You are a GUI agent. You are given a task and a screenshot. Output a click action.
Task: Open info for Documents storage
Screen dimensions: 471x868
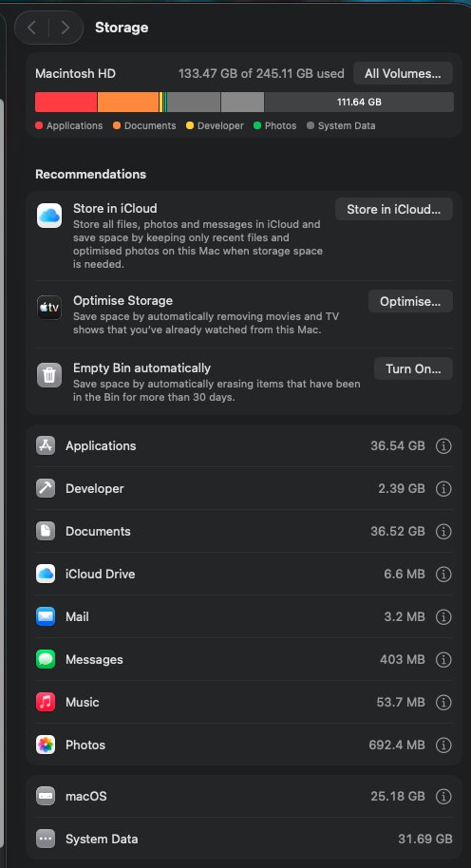coord(443,531)
